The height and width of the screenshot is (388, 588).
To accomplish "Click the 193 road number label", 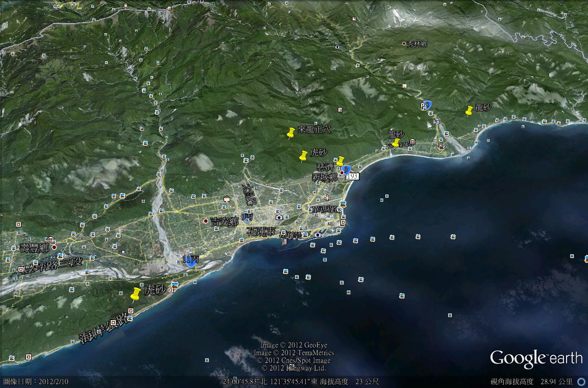I will [x=354, y=176].
